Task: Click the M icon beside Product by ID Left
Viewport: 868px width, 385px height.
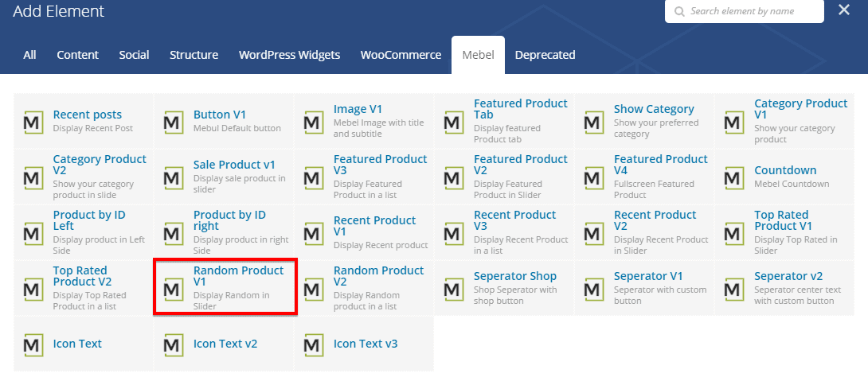Action: pos(33,233)
